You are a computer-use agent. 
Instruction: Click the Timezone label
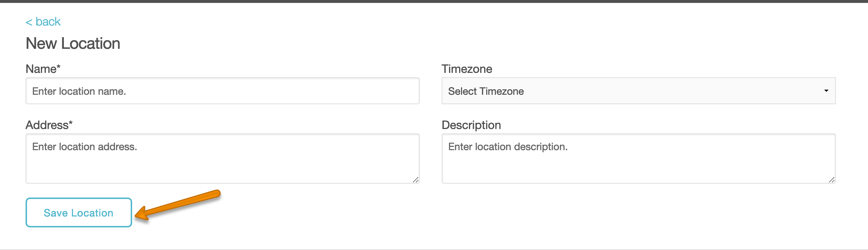pyautogui.click(x=467, y=69)
